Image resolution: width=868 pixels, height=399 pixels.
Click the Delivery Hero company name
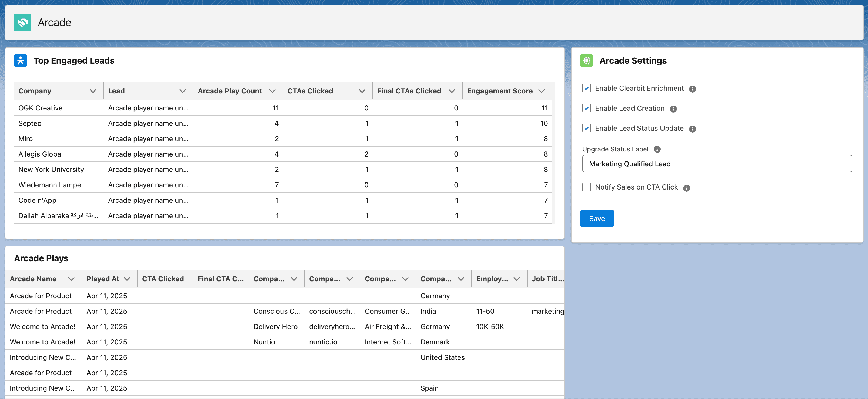[275, 327]
